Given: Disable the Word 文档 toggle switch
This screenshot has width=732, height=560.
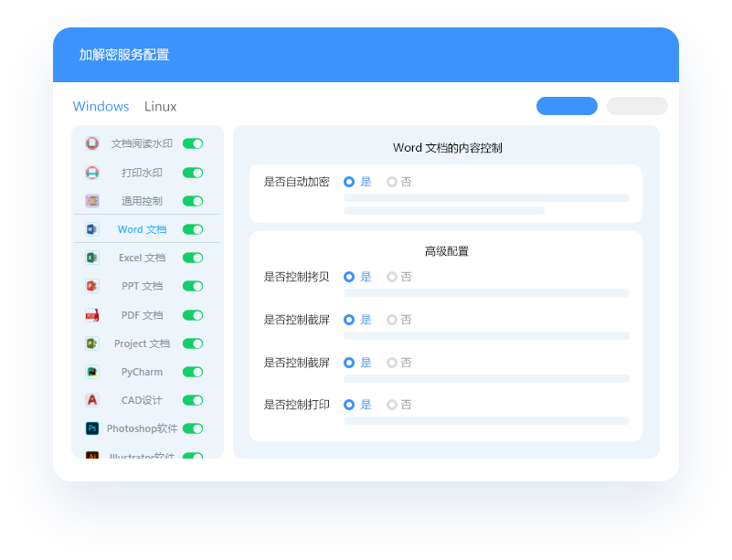Looking at the screenshot, I should pyautogui.click(x=192, y=229).
